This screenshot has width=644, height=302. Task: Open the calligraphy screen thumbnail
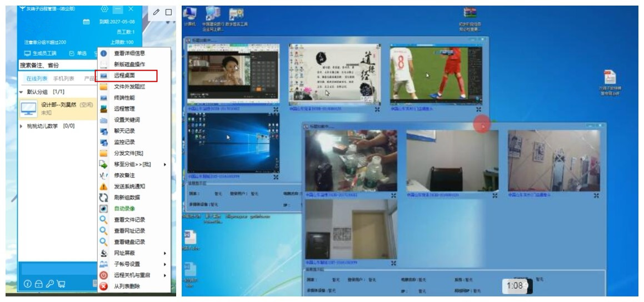pyautogui.click(x=335, y=75)
